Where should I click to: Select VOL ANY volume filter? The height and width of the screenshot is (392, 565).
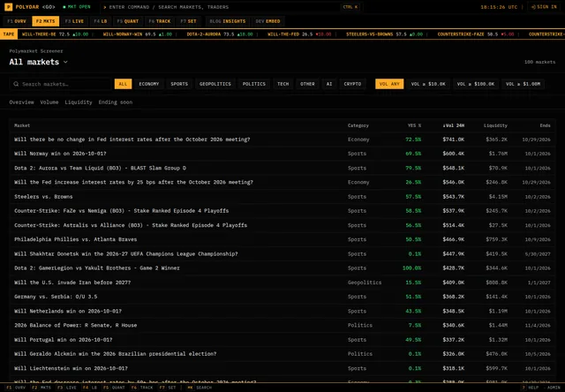point(389,84)
